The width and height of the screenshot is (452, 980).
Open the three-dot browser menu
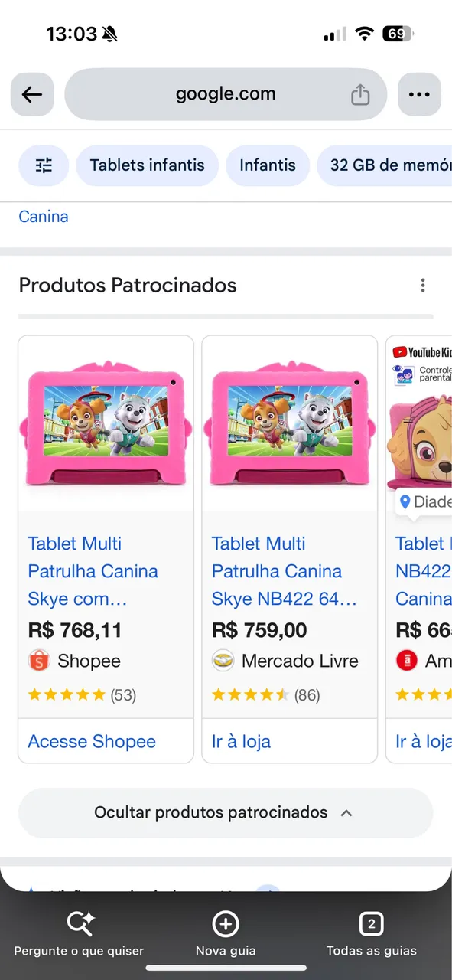[x=419, y=94]
